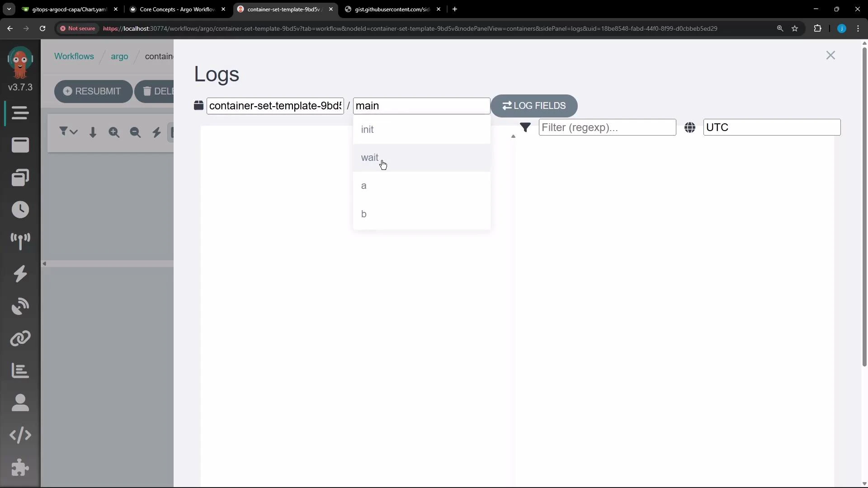The image size is (868, 488).
Task: Toggle the log filter funnel icon
Action: (x=526, y=127)
